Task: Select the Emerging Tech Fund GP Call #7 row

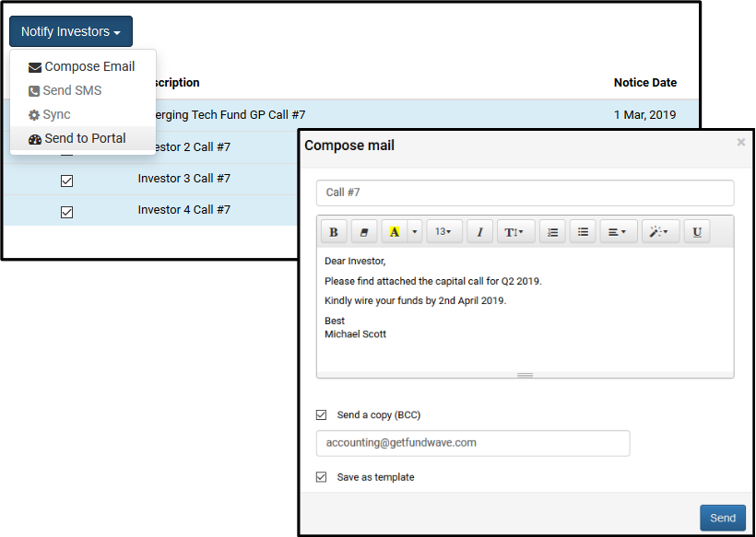Action: (351, 115)
